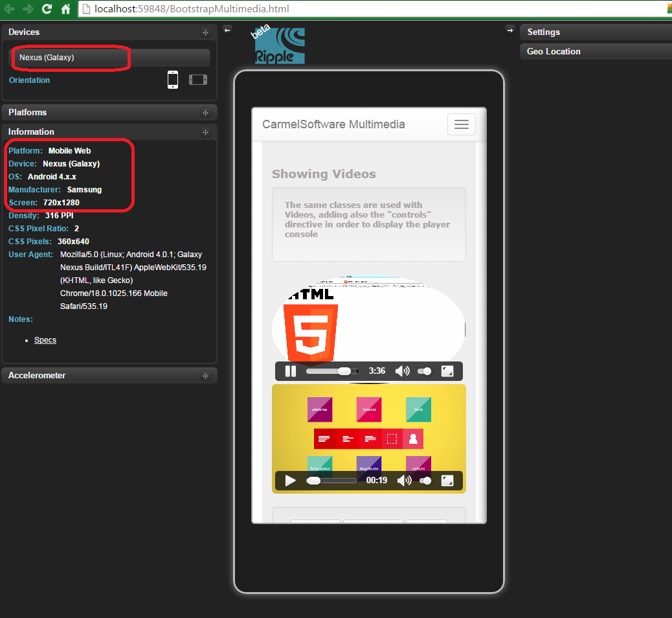This screenshot has height=618, width=672.
Task: Enter fullscreen on the HTML5 video player
Action: (x=447, y=371)
